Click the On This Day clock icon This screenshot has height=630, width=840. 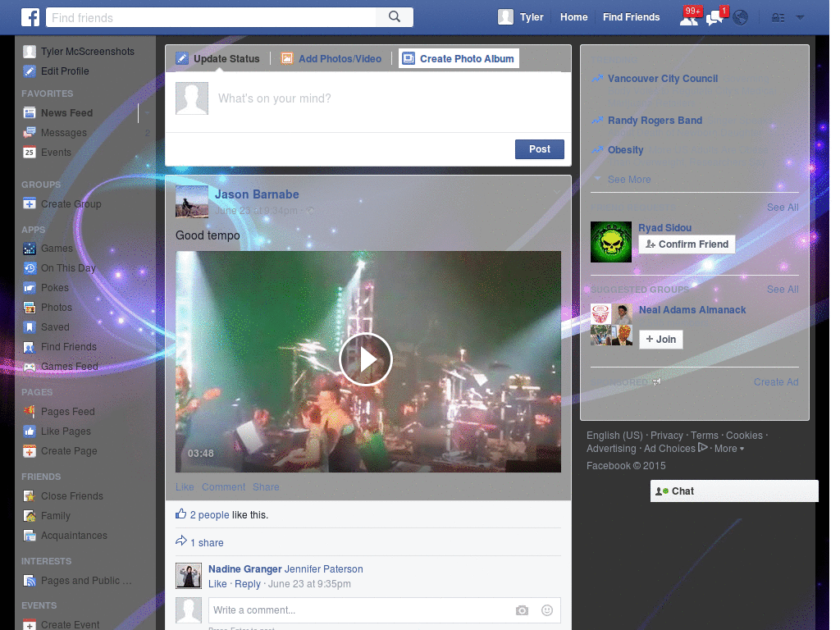(30, 268)
